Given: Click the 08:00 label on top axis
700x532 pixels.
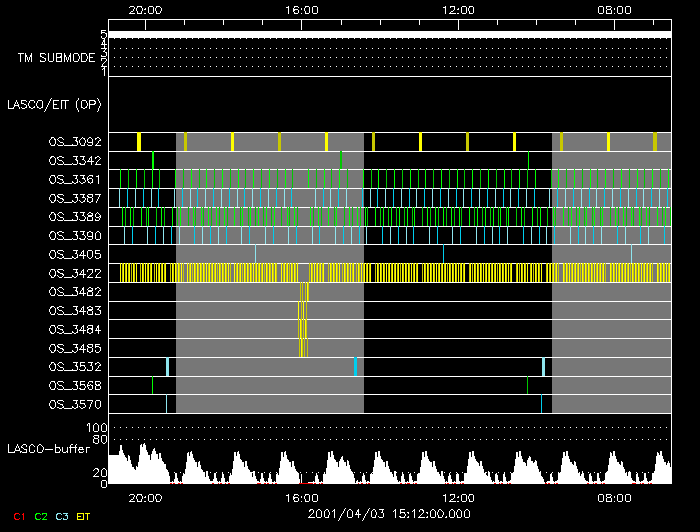Looking at the screenshot, I should pyautogui.click(x=613, y=9).
